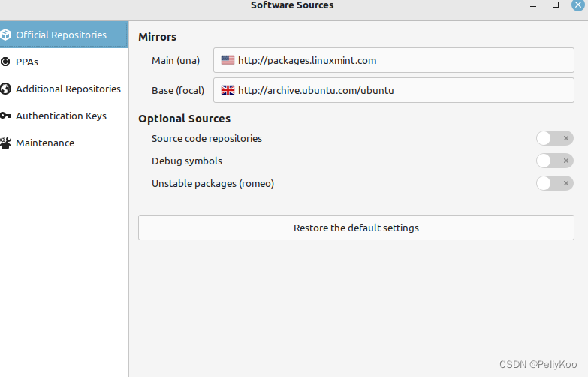Enable Source code repositories switch
Screen dimensions: 588x377
(x=555, y=138)
